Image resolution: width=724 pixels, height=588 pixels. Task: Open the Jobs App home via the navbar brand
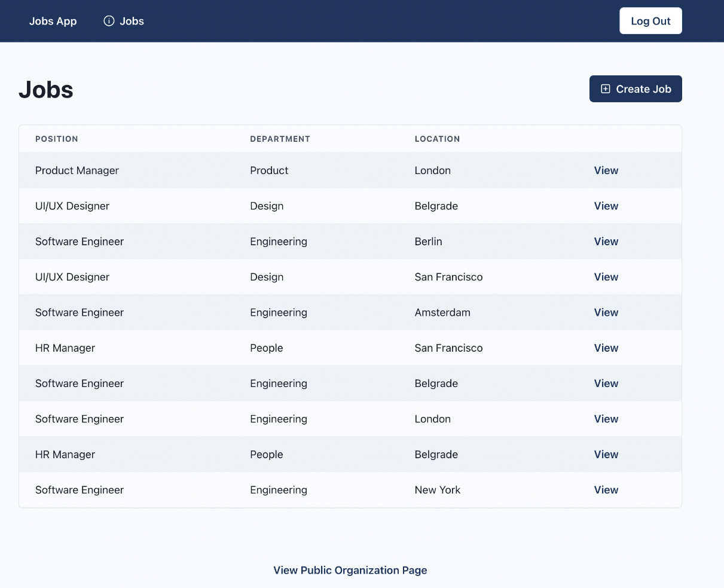53,20
